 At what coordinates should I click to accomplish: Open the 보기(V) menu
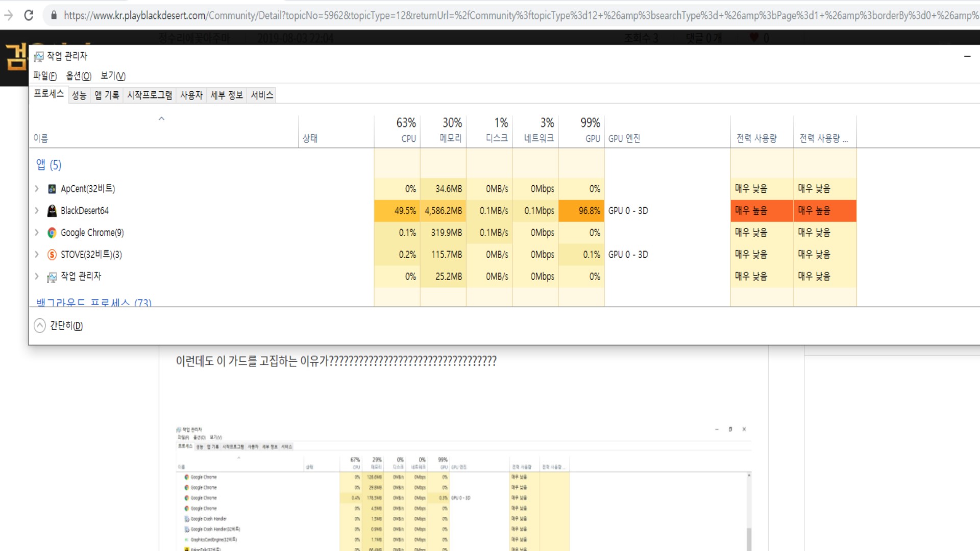point(113,76)
